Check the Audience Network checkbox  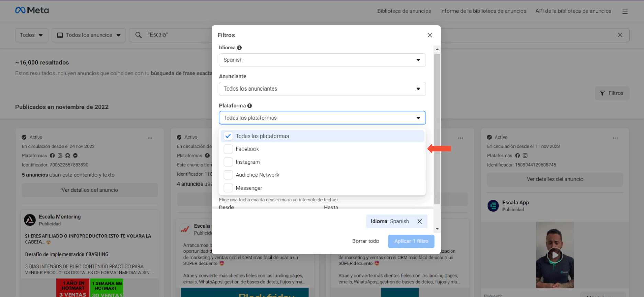[x=228, y=175]
